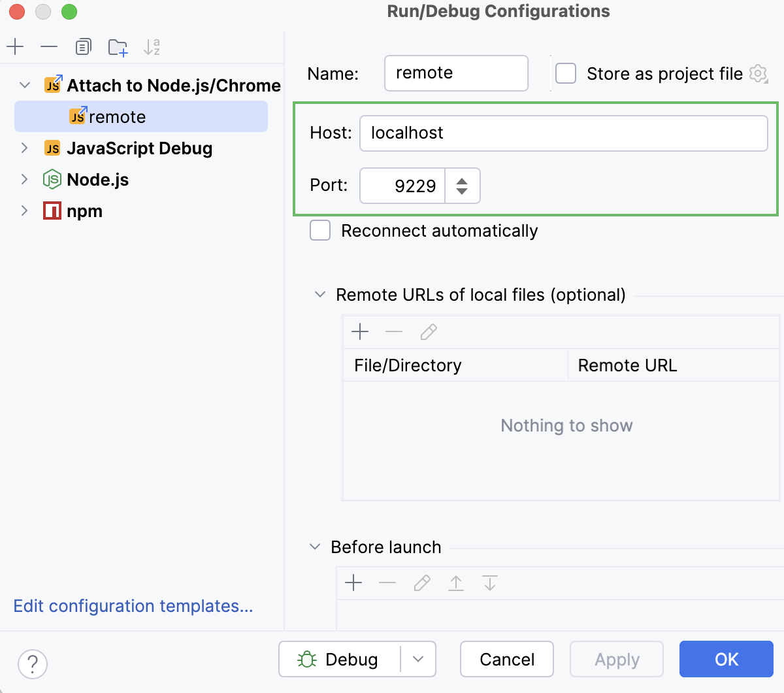Add a Before launch task

(353, 583)
